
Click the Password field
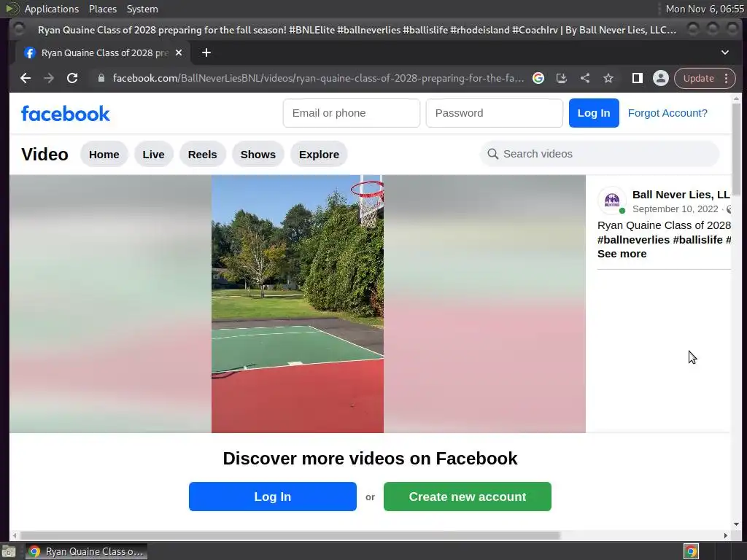click(x=495, y=113)
